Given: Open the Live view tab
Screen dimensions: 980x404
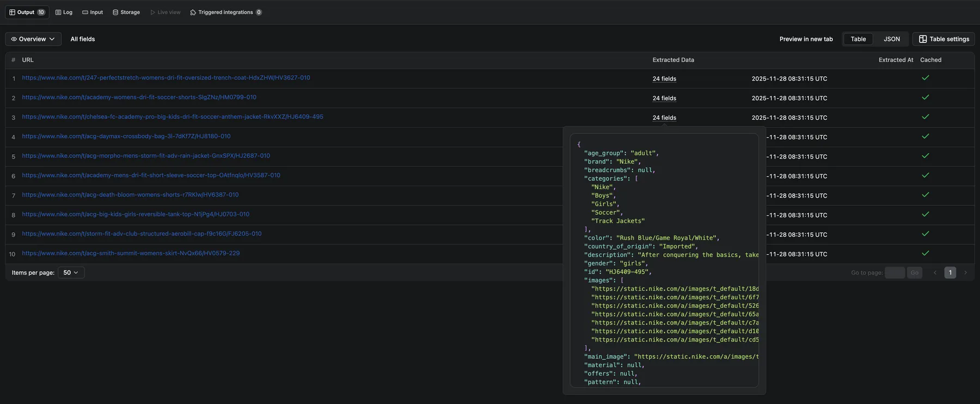Looking at the screenshot, I should coord(166,12).
